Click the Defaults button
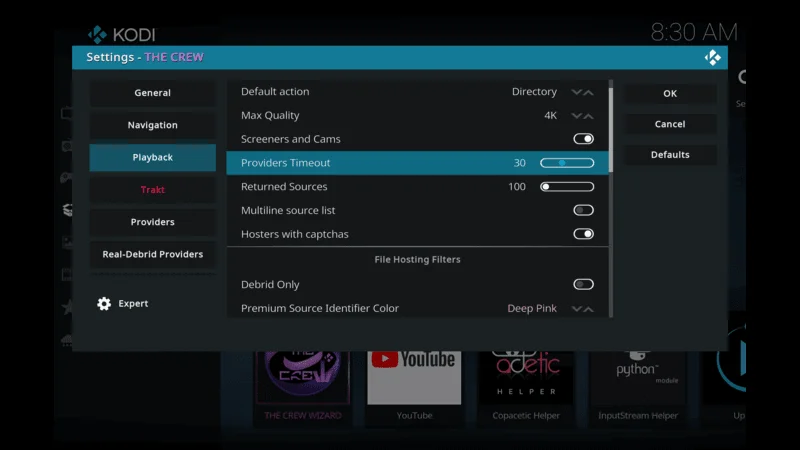This screenshot has height=450, width=800. click(x=670, y=155)
